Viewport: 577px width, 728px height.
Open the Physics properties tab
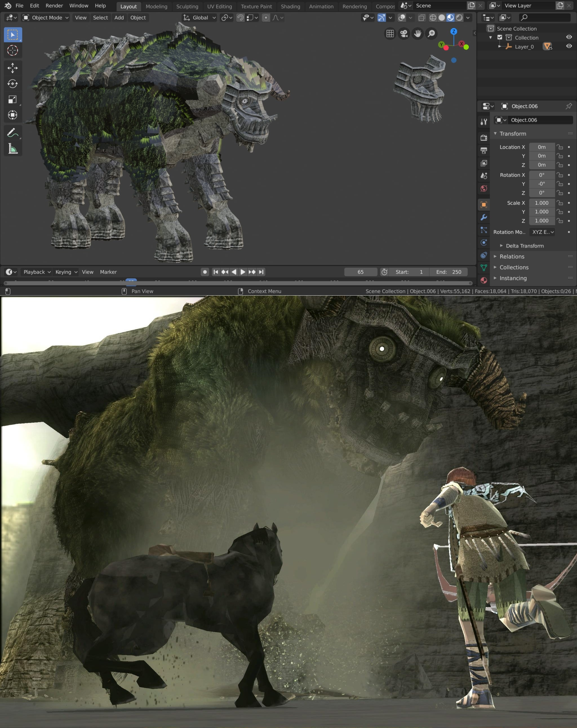pyautogui.click(x=484, y=243)
